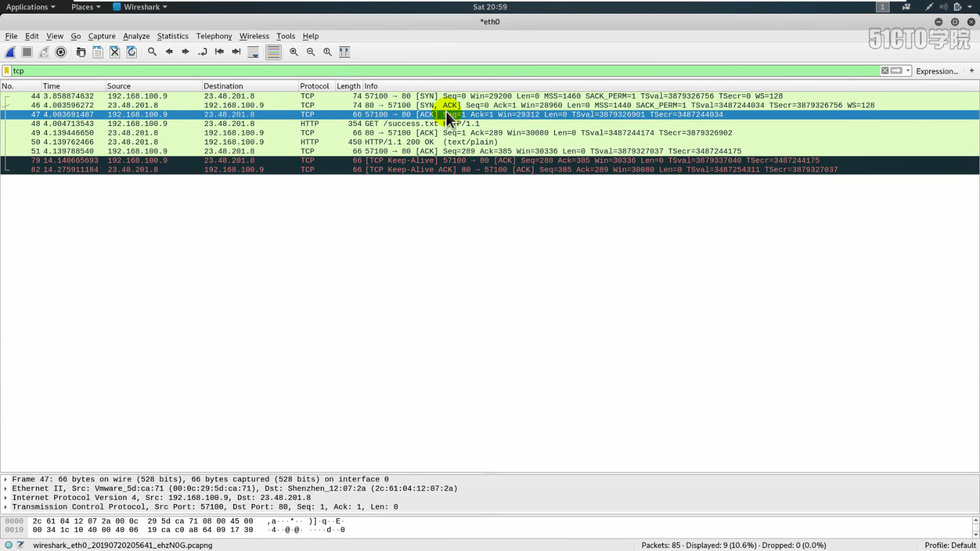Zoom in on the packet list
Viewport: 980px width, 551px height.
coord(293,52)
